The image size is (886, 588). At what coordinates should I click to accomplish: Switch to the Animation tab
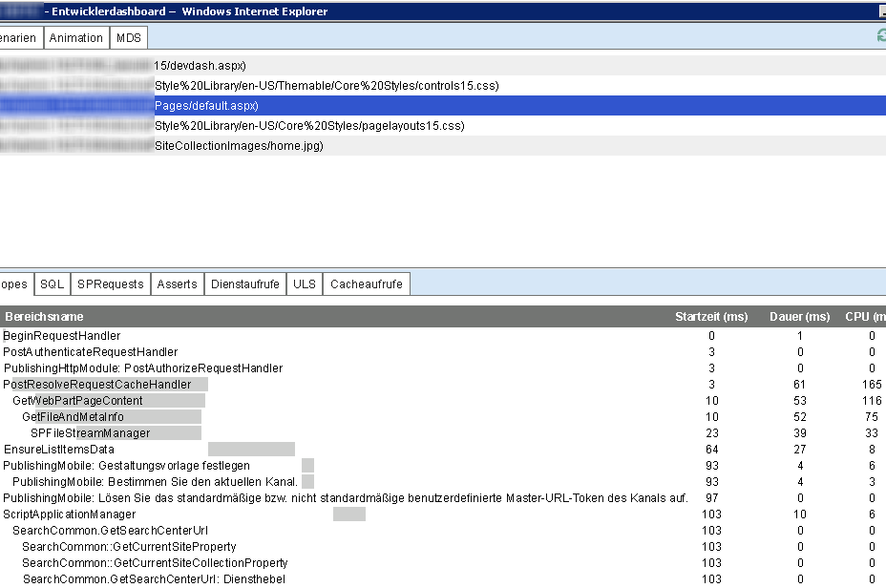pyautogui.click(x=75, y=37)
